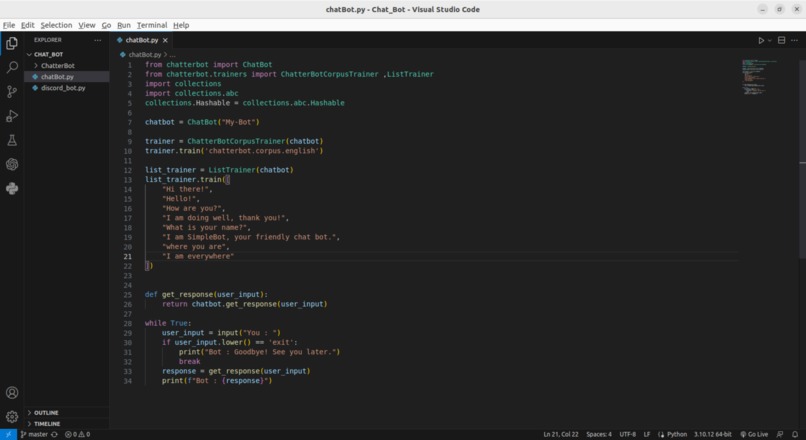Synchronize changes icon beside master
Viewport: 806px width, 440px height.
coord(54,434)
